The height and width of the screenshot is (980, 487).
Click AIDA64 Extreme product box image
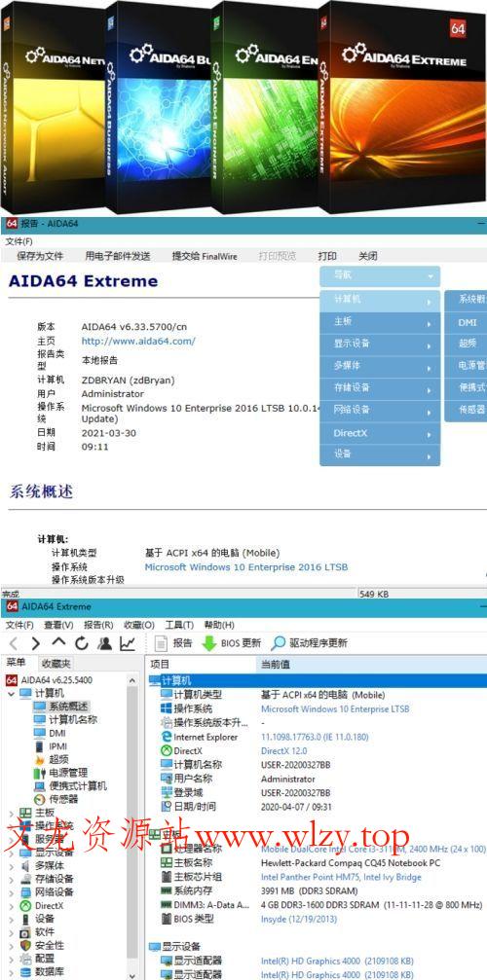pos(401,106)
